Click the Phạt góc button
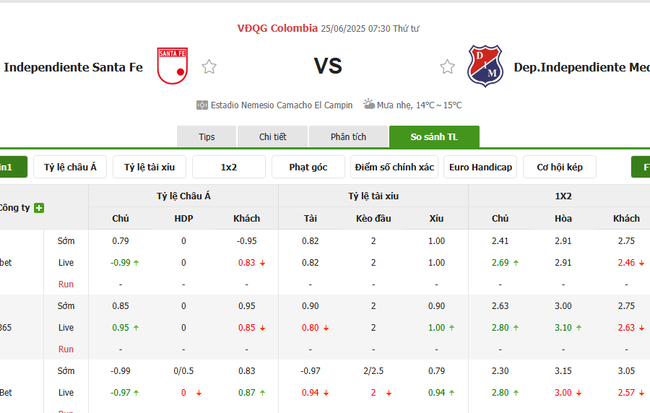The height and width of the screenshot is (413, 650). pos(309,167)
